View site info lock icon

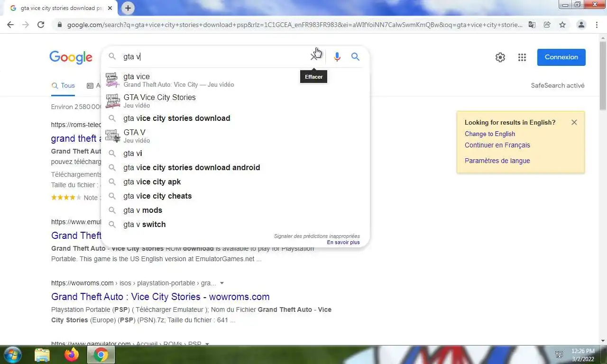pos(59,25)
